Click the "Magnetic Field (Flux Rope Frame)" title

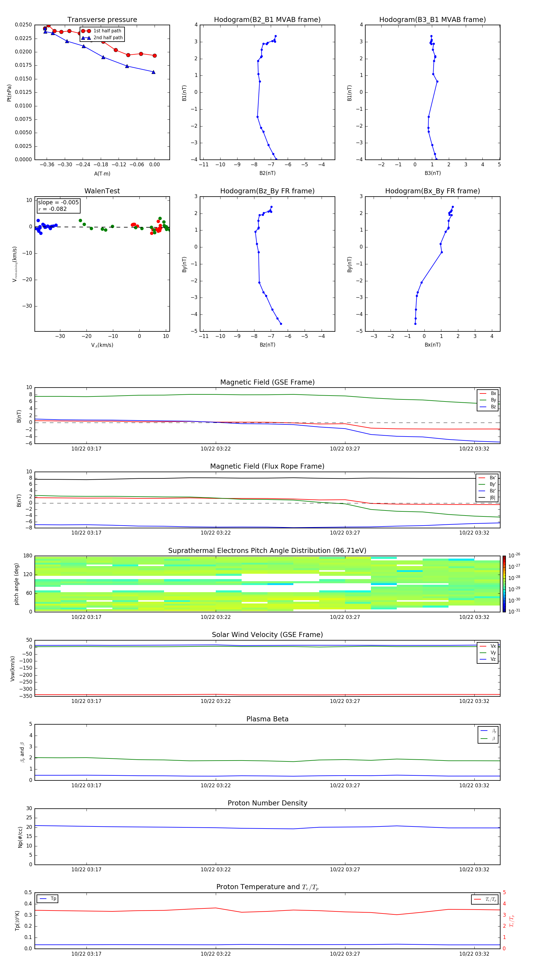267,467
